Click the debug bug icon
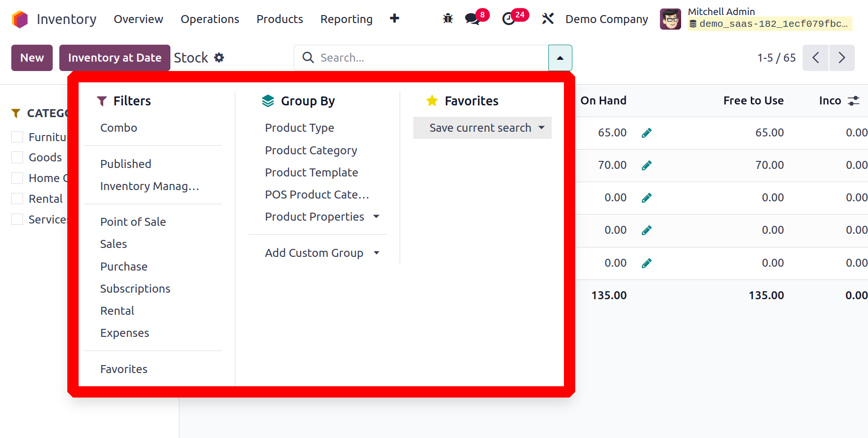Screen dimensions: 868x438 (448, 19)
